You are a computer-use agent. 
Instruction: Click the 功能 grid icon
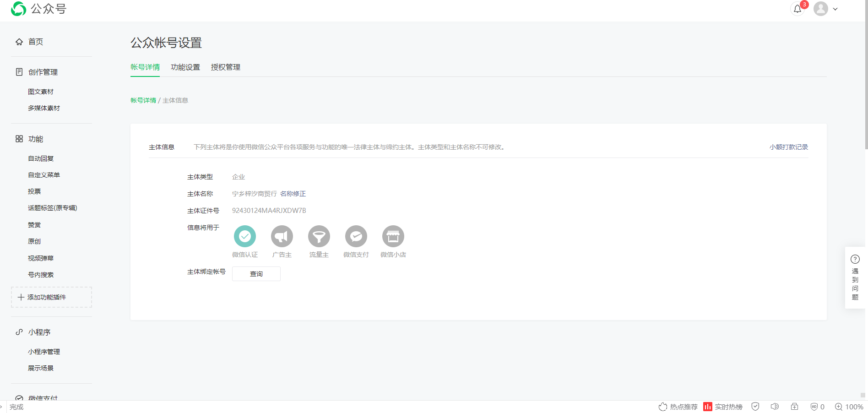[x=19, y=139]
